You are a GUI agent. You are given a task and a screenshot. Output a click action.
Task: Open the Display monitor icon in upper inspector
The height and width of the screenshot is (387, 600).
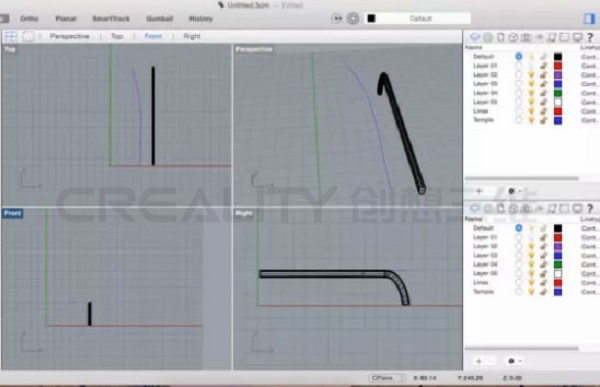point(577,37)
